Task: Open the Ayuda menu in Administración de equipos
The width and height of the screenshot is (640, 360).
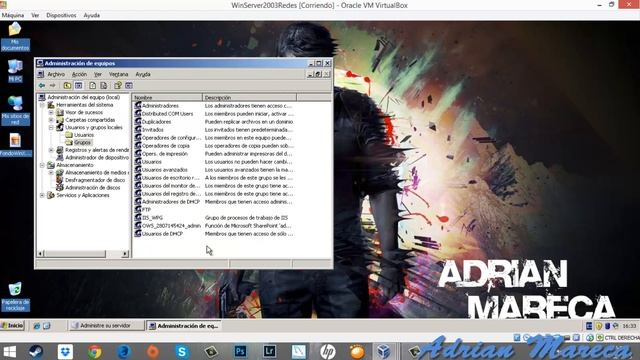Action: (143, 74)
